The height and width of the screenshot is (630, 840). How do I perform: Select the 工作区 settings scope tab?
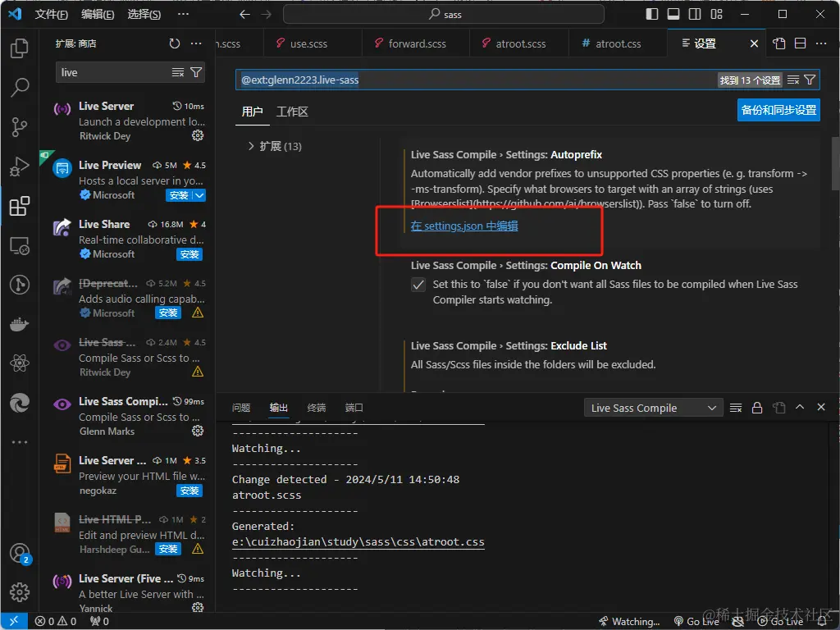click(x=292, y=112)
